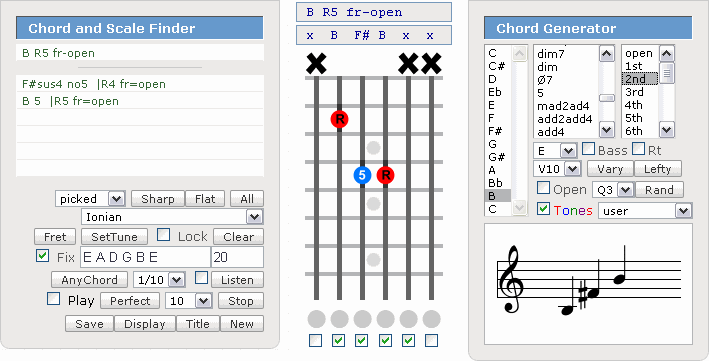The height and width of the screenshot is (361, 709).
Task: Click the gray circle below low E string
Action: click(x=316, y=319)
